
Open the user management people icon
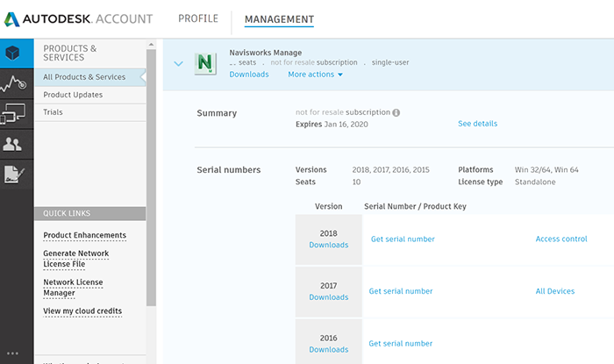12,144
